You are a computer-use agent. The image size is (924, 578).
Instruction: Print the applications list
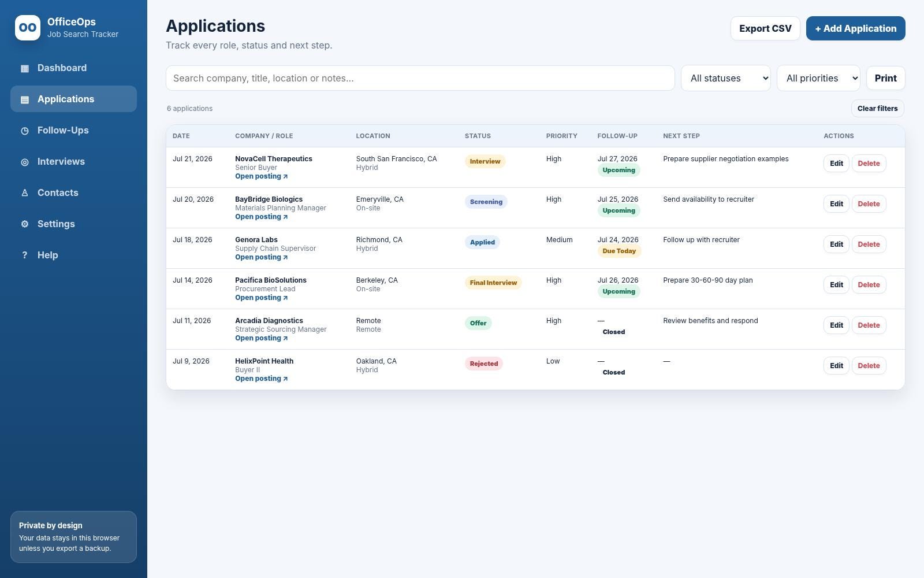pos(885,78)
